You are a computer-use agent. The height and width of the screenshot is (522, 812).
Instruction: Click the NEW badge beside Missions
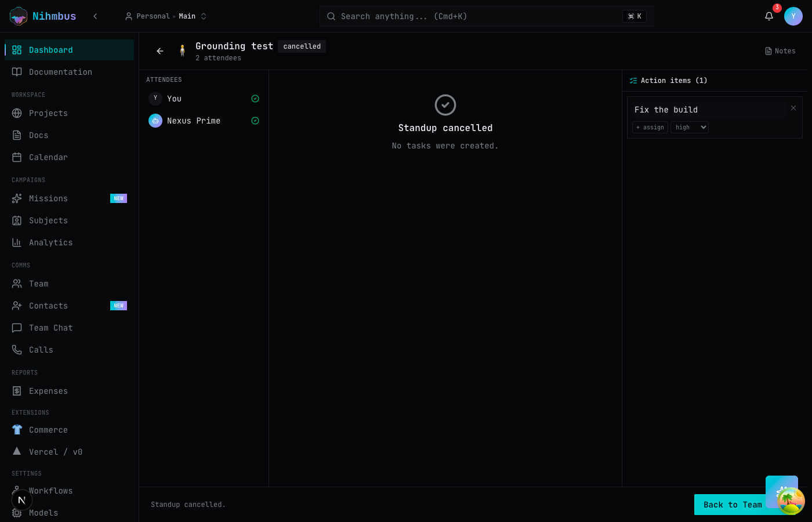click(x=118, y=198)
